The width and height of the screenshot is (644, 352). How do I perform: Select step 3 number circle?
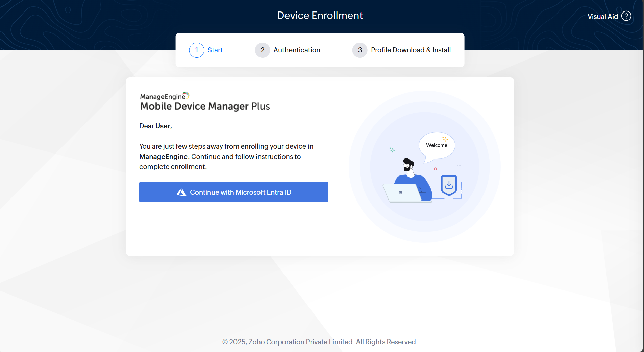tap(360, 50)
